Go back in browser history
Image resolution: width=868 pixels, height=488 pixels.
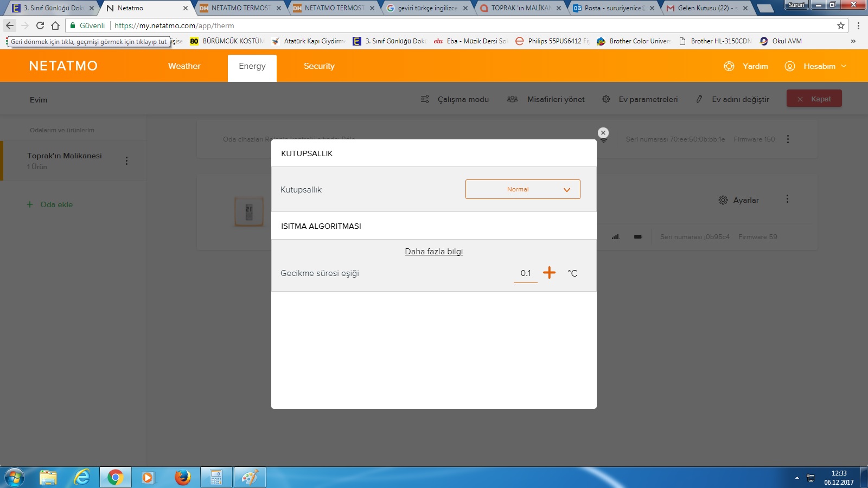click(x=10, y=25)
